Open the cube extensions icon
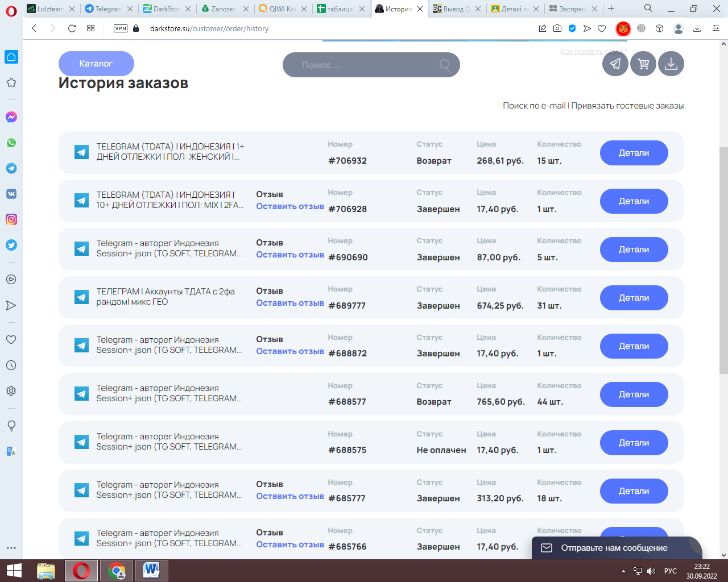Screen dimensions: 728x582 coord(660,28)
